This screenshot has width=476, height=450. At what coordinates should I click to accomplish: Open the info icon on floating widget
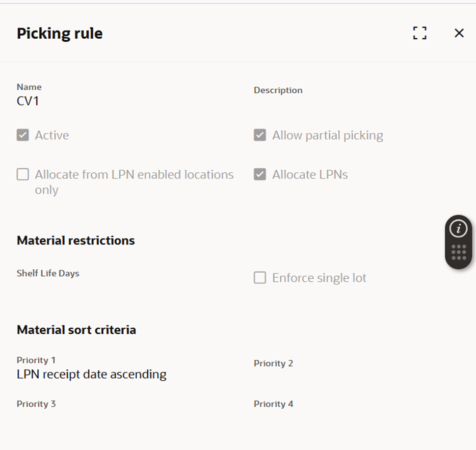coord(459,229)
